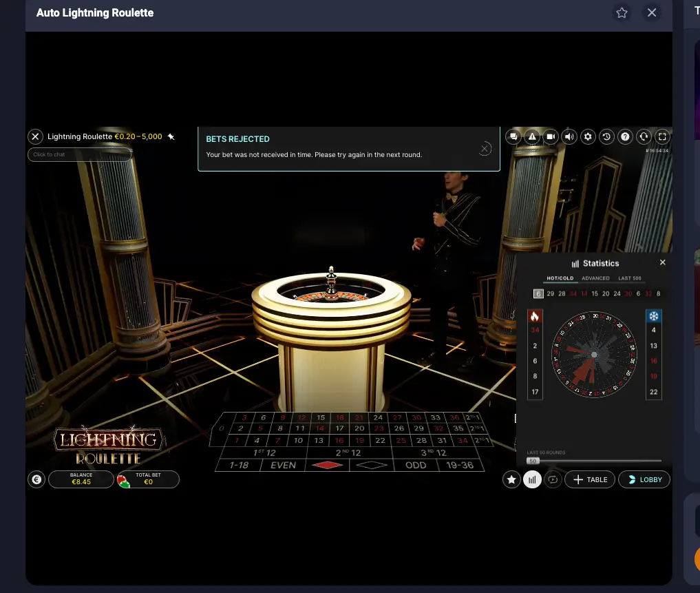
Task: Add Auto Lightning Roulette to favorites star
Action: [x=622, y=12]
